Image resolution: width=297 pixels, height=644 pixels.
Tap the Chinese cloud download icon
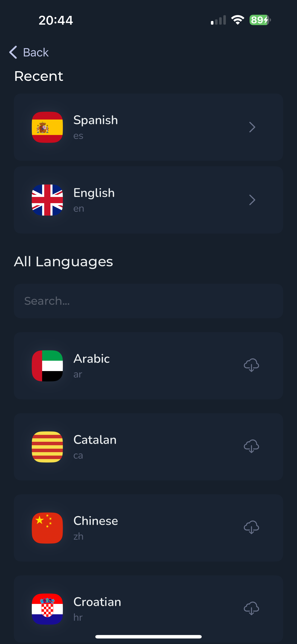pos(251,527)
